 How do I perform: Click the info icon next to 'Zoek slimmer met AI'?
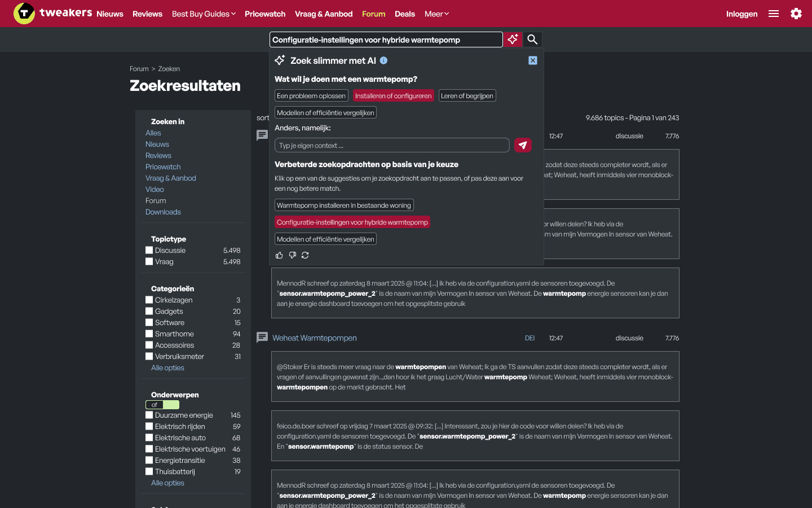pyautogui.click(x=383, y=60)
